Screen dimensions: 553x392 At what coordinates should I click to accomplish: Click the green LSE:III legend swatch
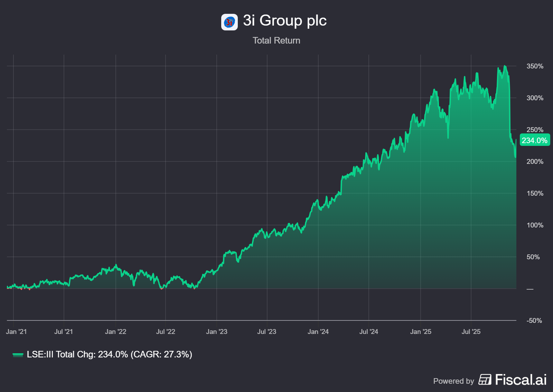pos(18,355)
